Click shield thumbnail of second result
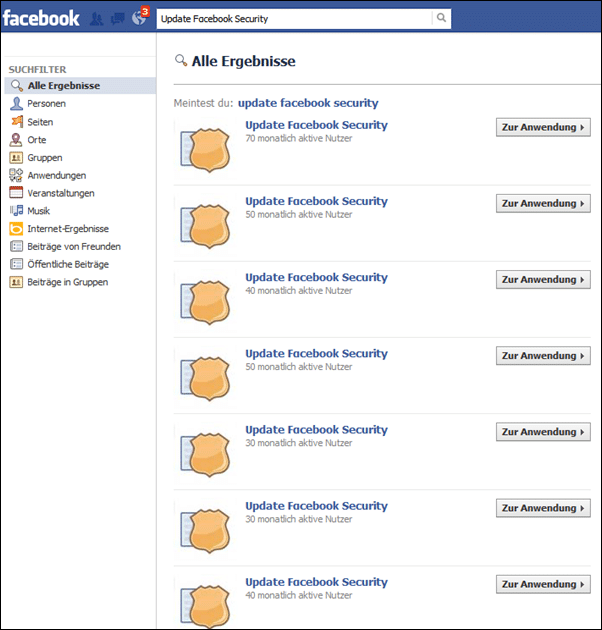 coord(206,225)
